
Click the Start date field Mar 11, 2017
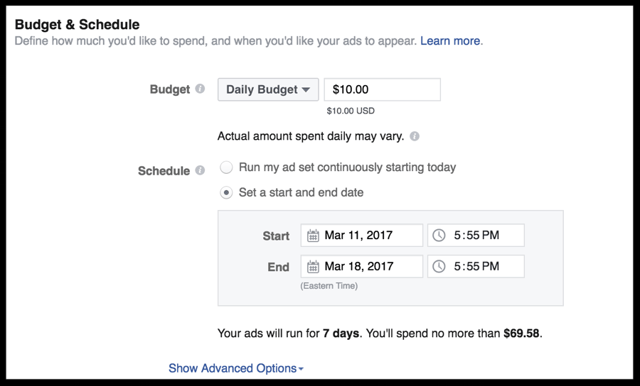pos(362,235)
